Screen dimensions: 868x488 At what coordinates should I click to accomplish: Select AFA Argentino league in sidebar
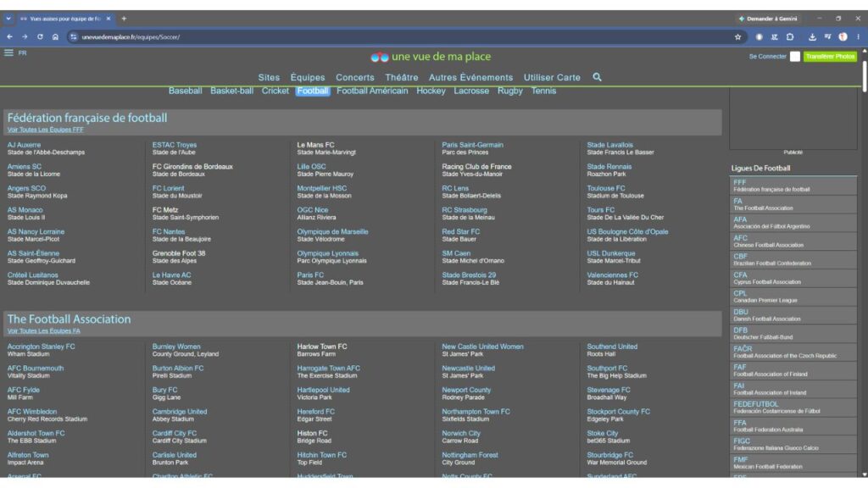click(x=793, y=223)
